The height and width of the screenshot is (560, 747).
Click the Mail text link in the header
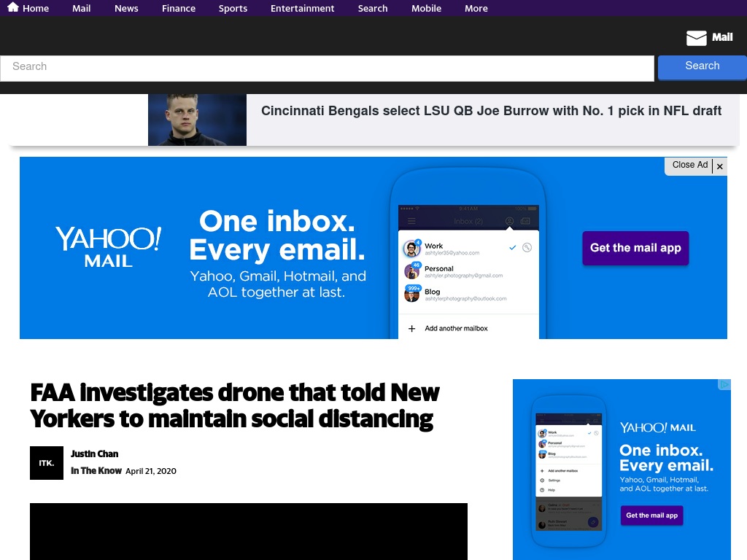tap(722, 37)
